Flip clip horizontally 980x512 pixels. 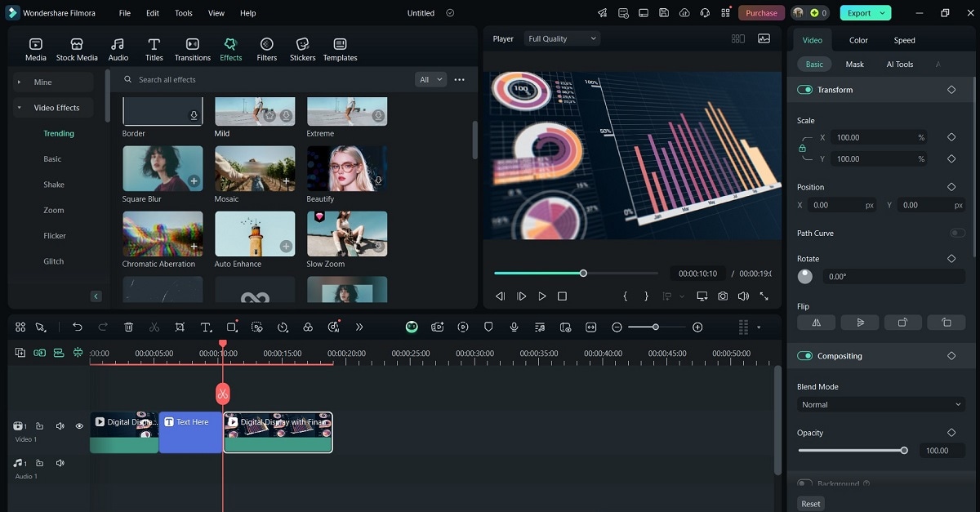(817, 323)
